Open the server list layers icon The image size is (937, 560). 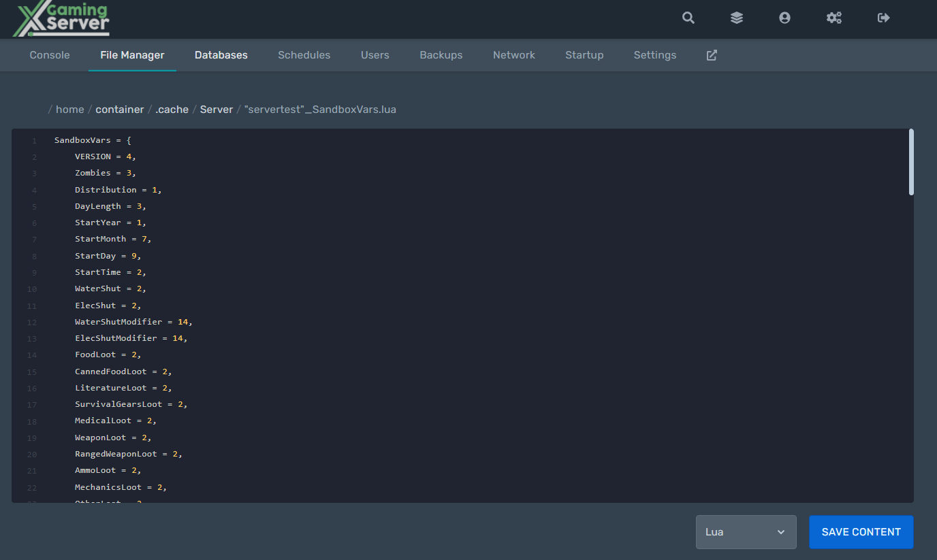point(737,18)
